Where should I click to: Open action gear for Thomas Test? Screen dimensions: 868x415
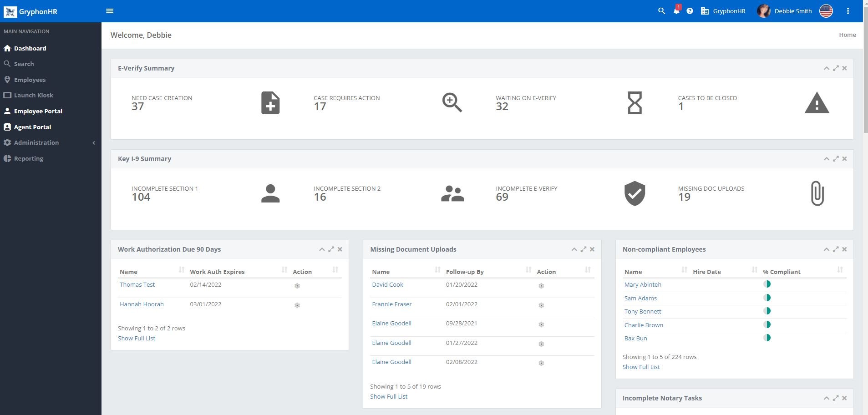click(x=297, y=286)
